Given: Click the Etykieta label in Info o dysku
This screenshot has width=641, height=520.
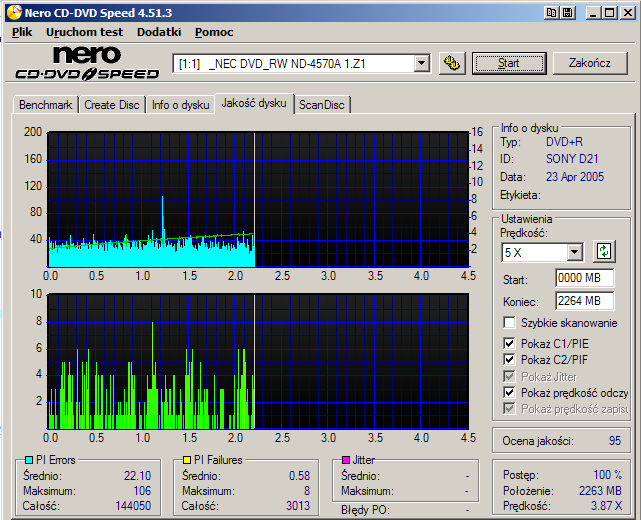Looking at the screenshot, I should click(x=520, y=195).
